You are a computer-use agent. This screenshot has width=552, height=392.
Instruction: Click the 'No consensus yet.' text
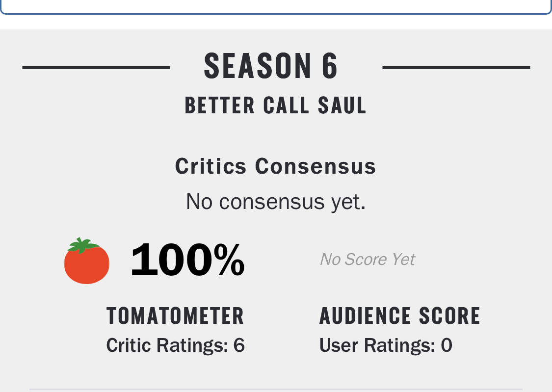(275, 201)
